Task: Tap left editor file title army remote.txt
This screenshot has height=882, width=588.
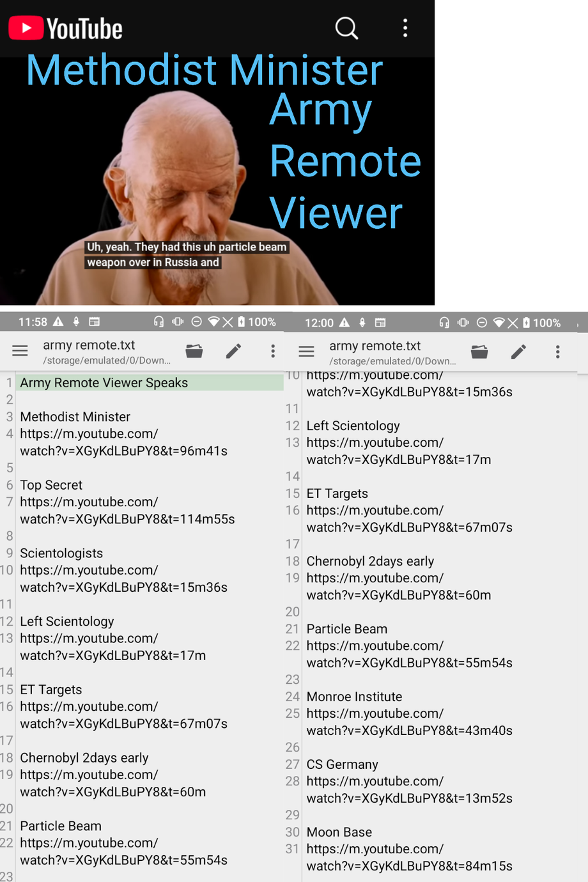Action: [x=89, y=345]
